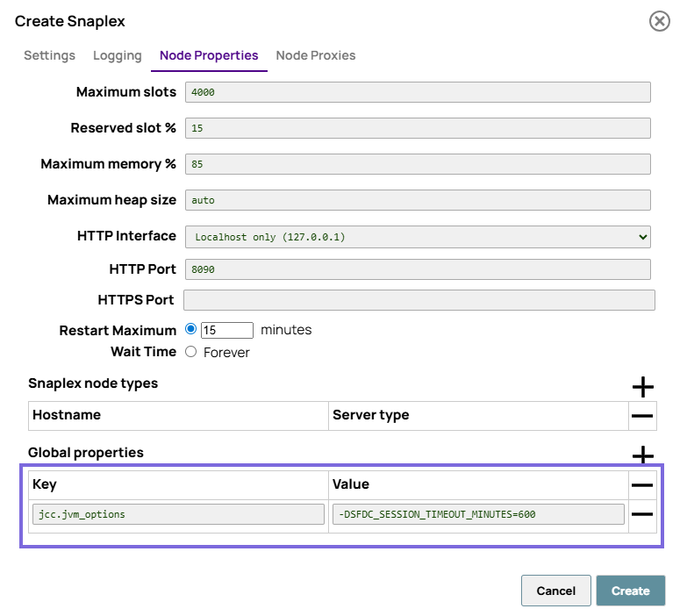
Task: Open the HTTP Interface dropdown
Action: [418, 237]
